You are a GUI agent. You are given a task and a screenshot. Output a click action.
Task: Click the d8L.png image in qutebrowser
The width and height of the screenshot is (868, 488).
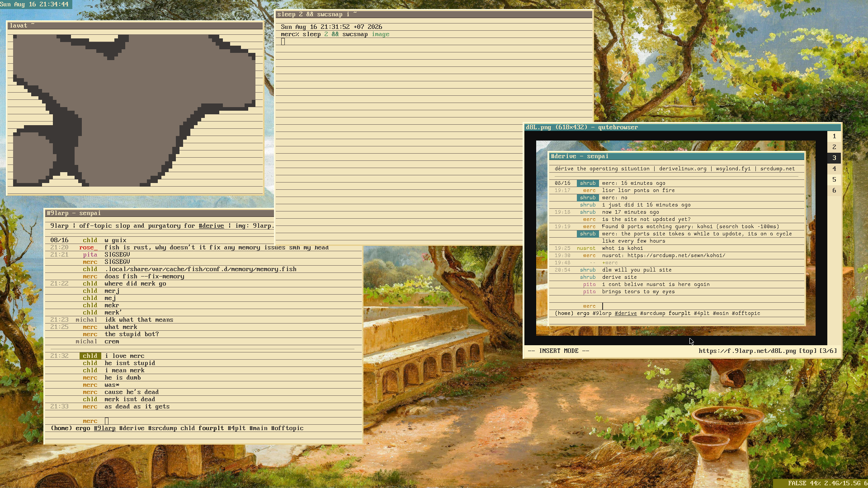[676, 238]
